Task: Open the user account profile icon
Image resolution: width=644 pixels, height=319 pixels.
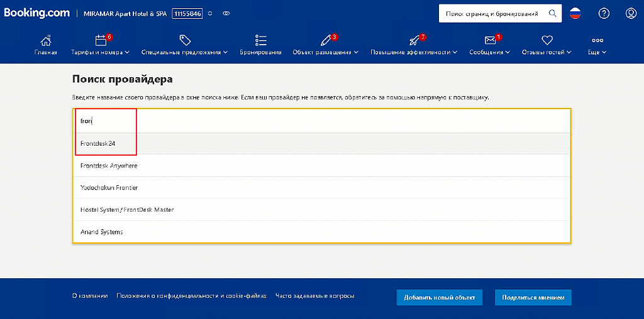Action: point(631,14)
